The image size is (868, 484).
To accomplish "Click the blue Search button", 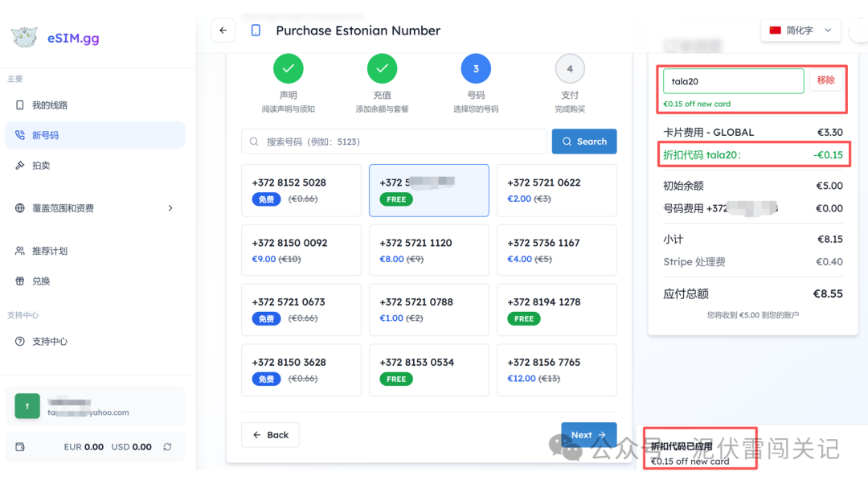I will (x=584, y=142).
